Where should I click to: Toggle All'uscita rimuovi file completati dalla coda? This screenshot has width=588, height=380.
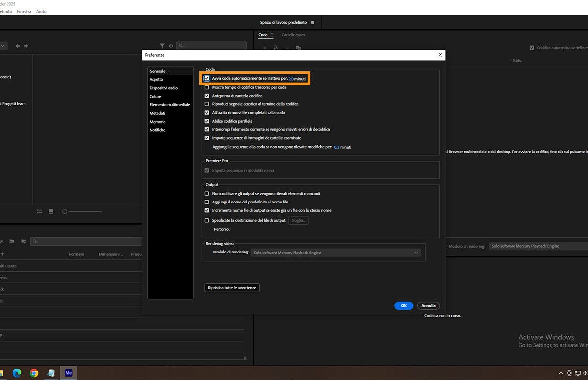(207, 112)
